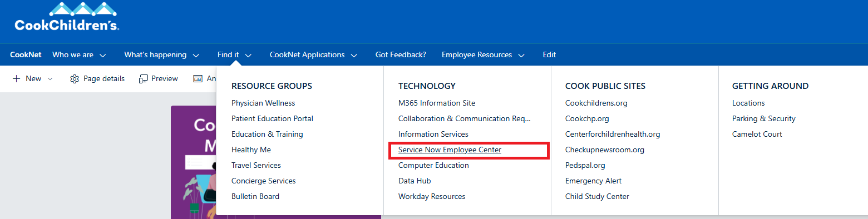Open the Travel Services link
The width and height of the screenshot is (868, 219).
[x=256, y=165]
